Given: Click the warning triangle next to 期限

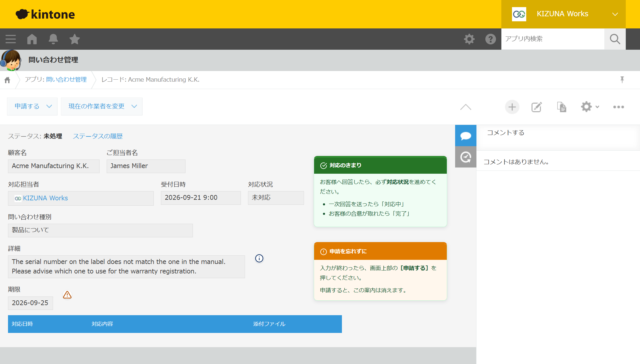Looking at the screenshot, I should pyautogui.click(x=67, y=295).
